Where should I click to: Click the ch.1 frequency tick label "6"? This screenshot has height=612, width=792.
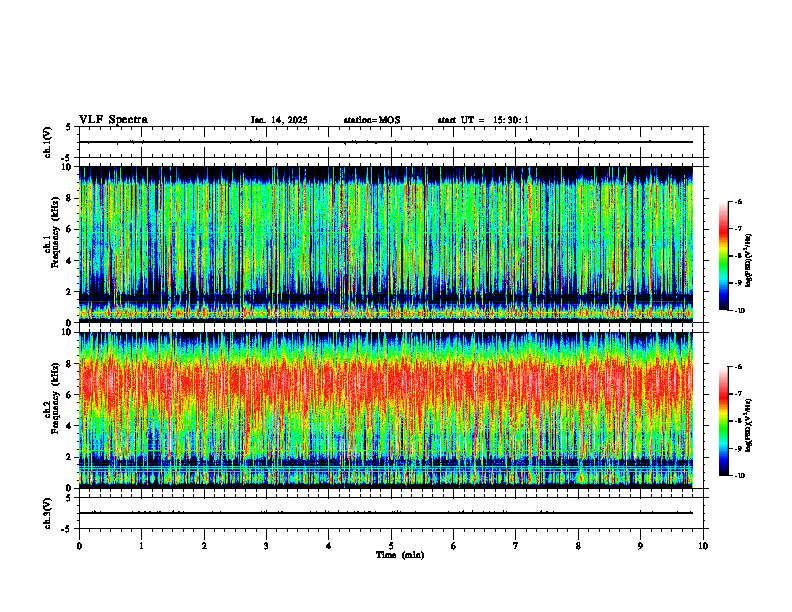[x=71, y=229]
